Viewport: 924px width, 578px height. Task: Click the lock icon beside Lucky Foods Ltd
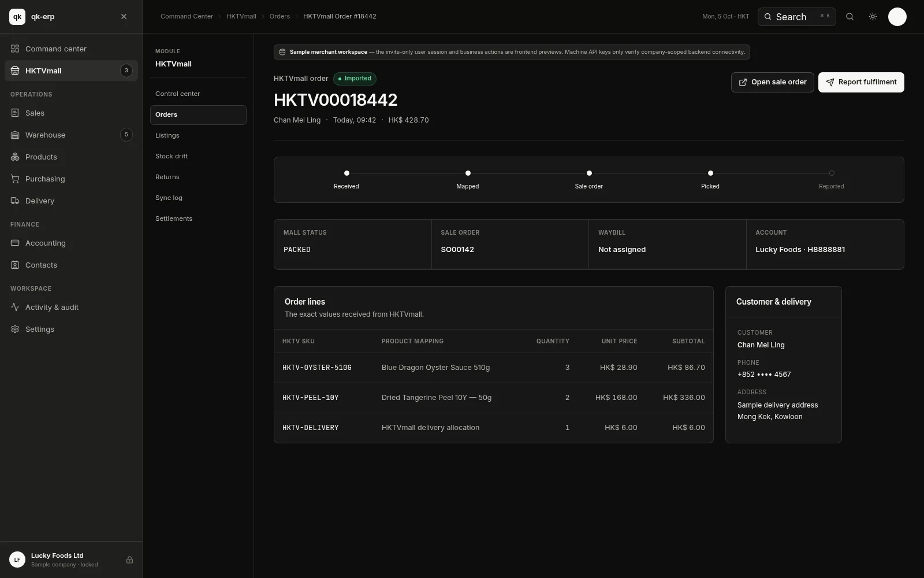click(x=129, y=560)
